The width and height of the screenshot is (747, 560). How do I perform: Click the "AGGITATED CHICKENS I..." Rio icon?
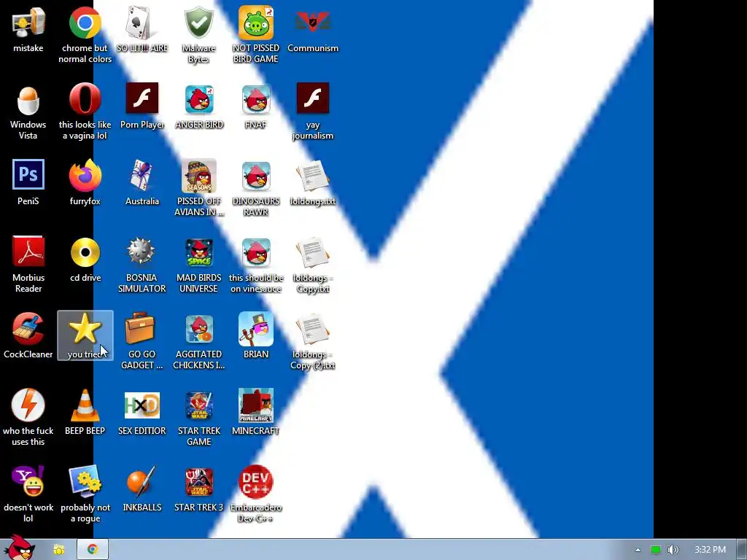tap(199, 329)
